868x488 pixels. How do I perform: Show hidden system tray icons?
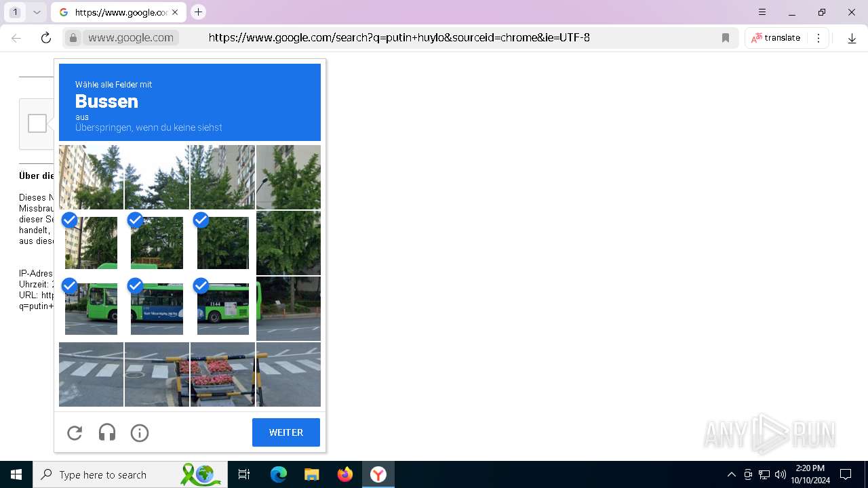click(x=731, y=474)
